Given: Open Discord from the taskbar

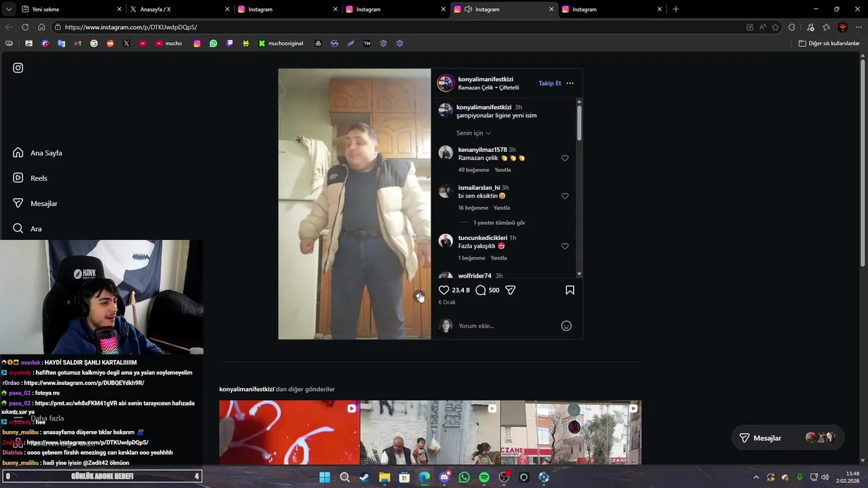Looking at the screenshot, I should click(x=444, y=477).
